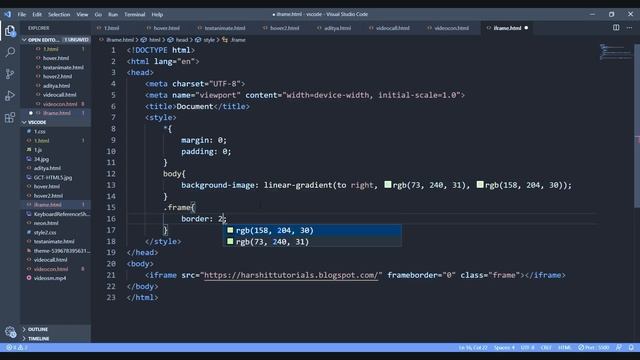Switch to the textanimate.html editor tab

click(x=225, y=28)
